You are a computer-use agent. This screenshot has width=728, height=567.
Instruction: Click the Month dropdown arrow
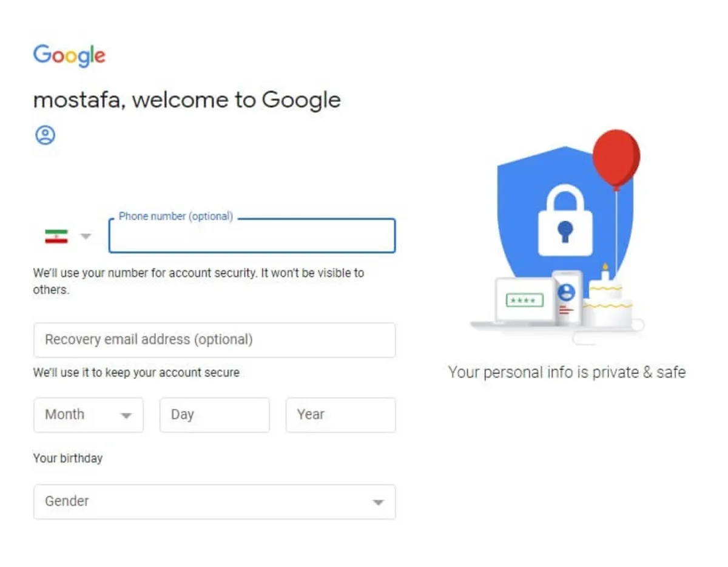pyautogui.click(x=126, y=416)
